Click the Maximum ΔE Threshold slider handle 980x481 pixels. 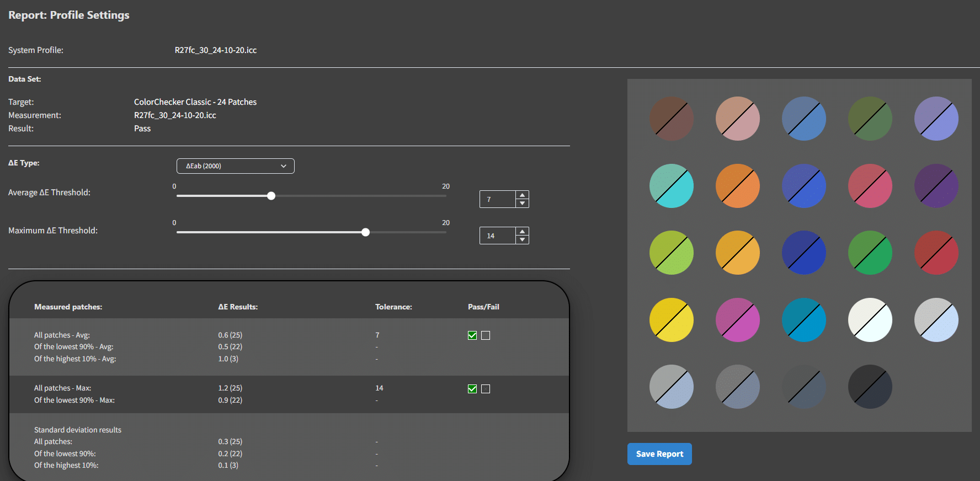click(365, 232)
